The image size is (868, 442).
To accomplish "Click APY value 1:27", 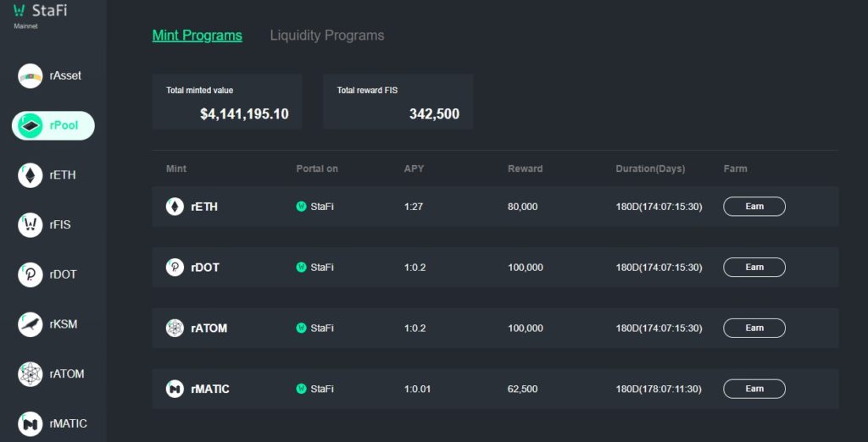I will click(x=413, y=207).
